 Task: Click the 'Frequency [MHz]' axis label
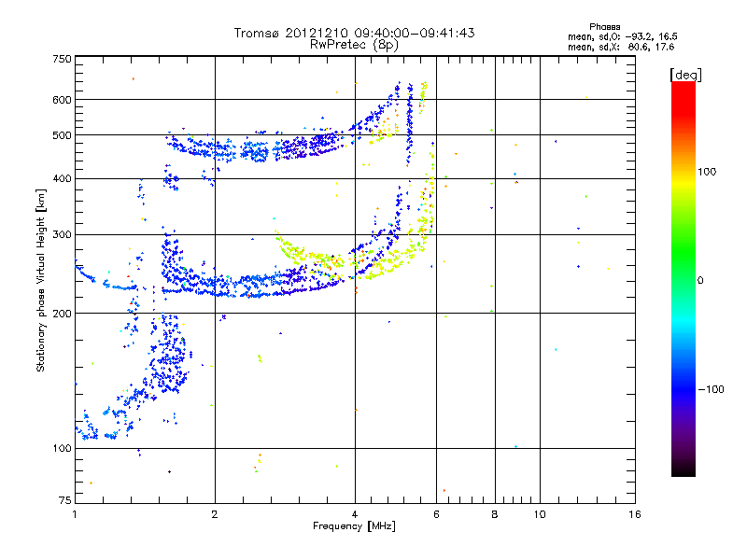[x=354, y=526]
